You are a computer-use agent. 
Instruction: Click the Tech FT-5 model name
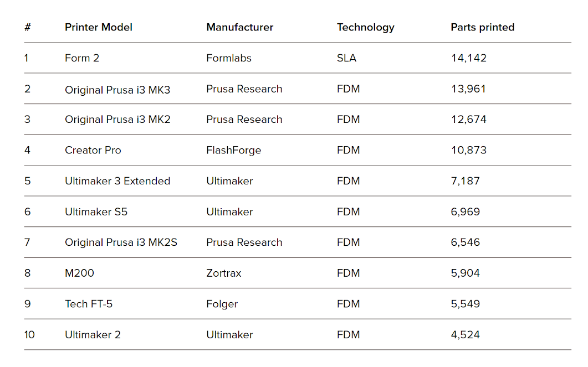click(89, 304)
